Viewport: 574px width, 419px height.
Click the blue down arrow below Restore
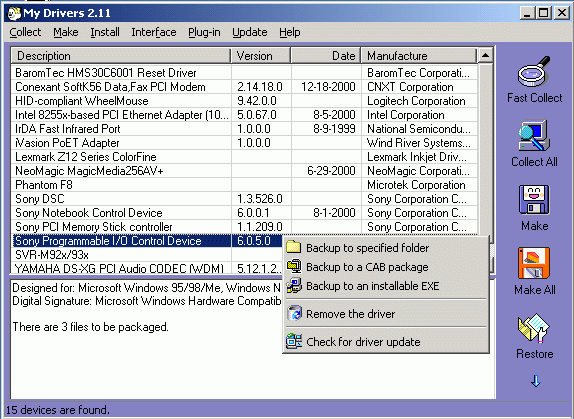[x=536, y=381]
